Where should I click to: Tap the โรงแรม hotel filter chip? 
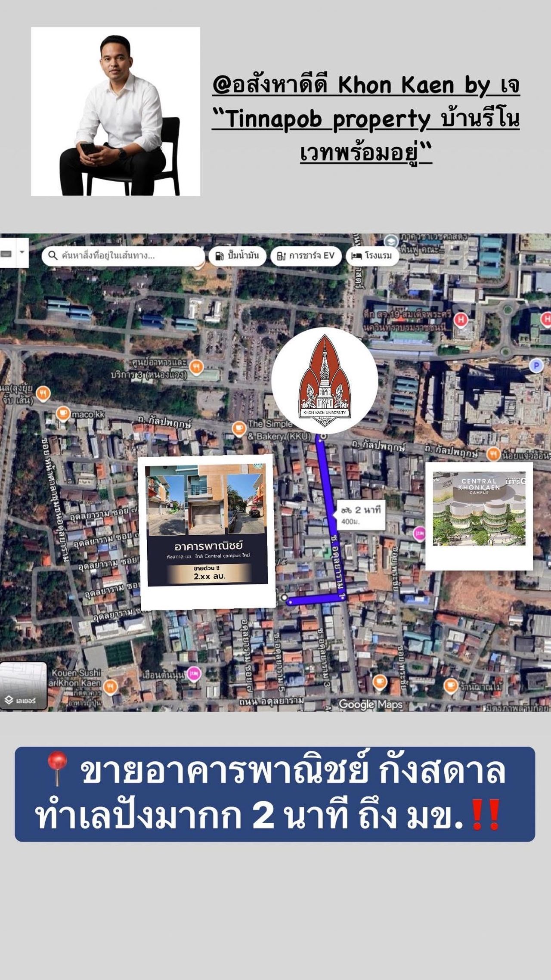point(372,256)
